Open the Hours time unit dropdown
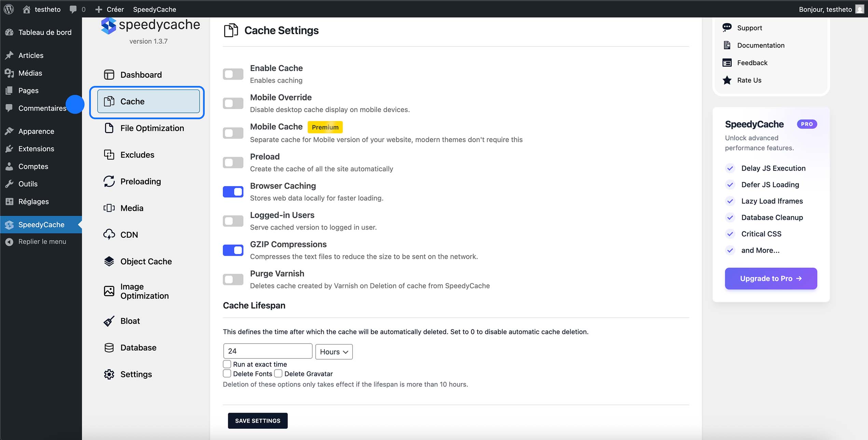The image size is (868, 440). click(333, 351)
